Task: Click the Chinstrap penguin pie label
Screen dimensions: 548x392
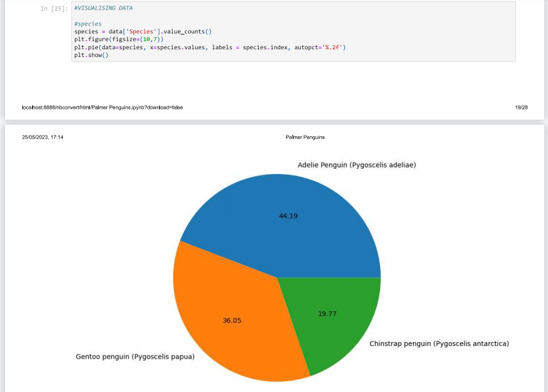Action: (x=439, y=343)
